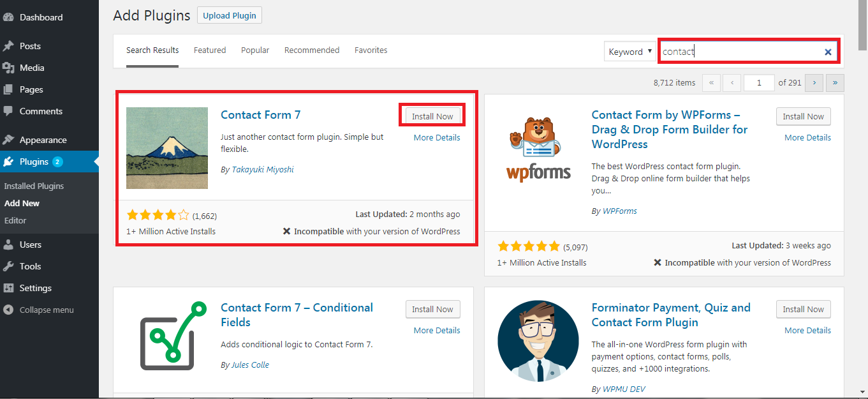Screen dimensions: 868x399
Task: Open the plugin Editor submenu item
Action: coord(15,220)
